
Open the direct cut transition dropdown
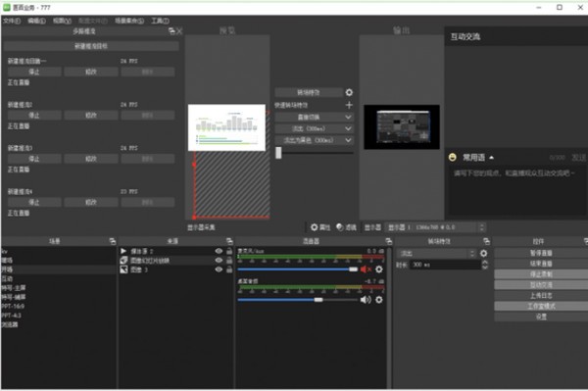tap(348, 117)
